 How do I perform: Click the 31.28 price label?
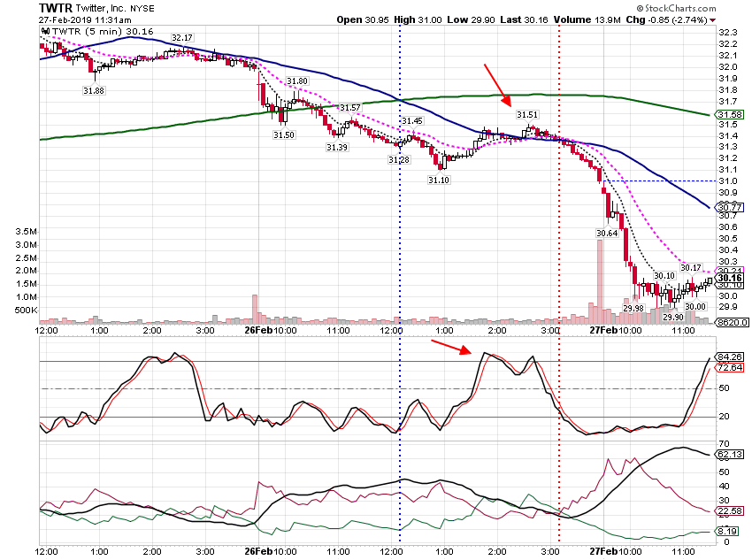pos(399,159)
